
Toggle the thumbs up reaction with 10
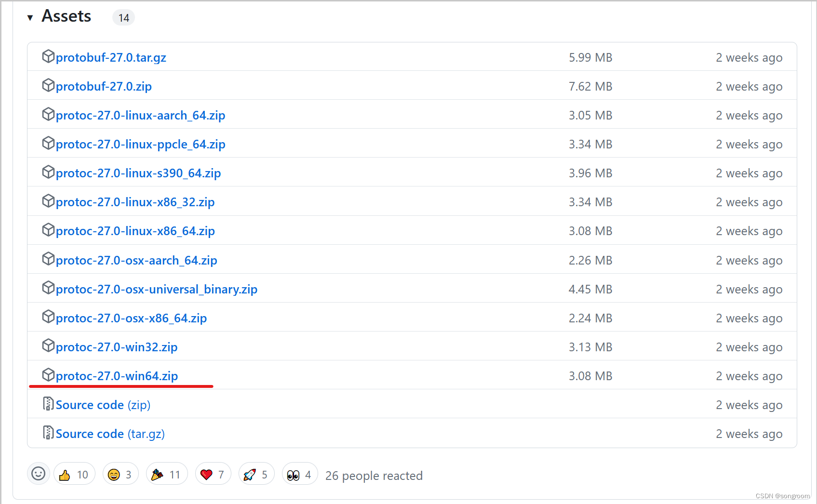74,474
